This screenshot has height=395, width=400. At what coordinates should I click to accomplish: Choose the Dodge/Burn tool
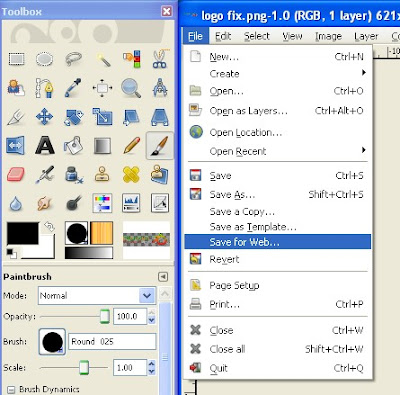click(x=73, y=203)
